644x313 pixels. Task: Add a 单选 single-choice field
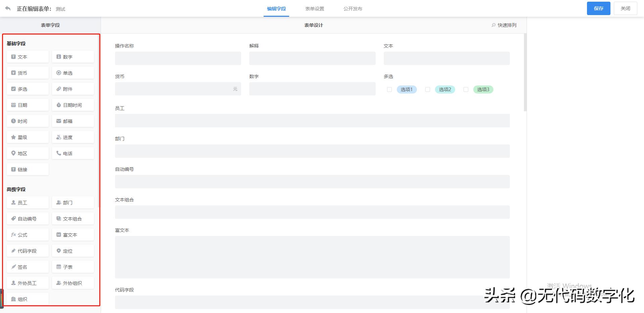click(73, 73)
